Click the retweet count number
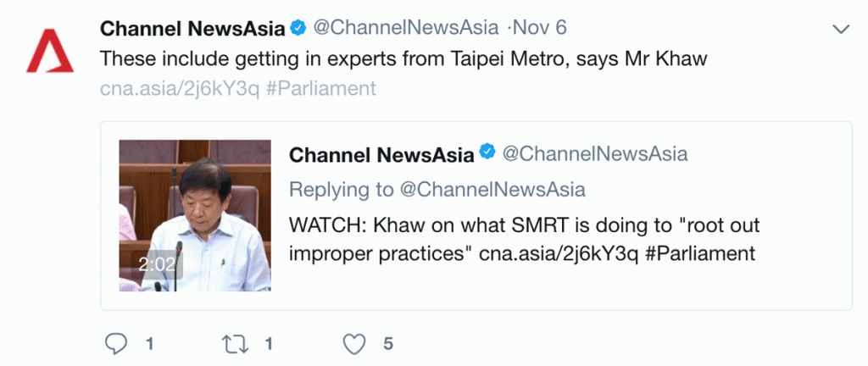Viewport: 868px width, 366px height. [269, 343]
